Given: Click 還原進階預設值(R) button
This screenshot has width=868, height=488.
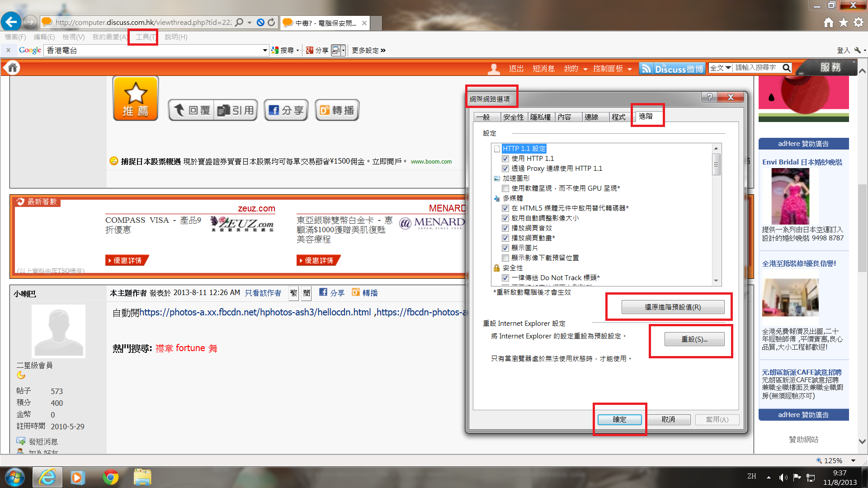Looking at the screenshot, I should (673, 307).
